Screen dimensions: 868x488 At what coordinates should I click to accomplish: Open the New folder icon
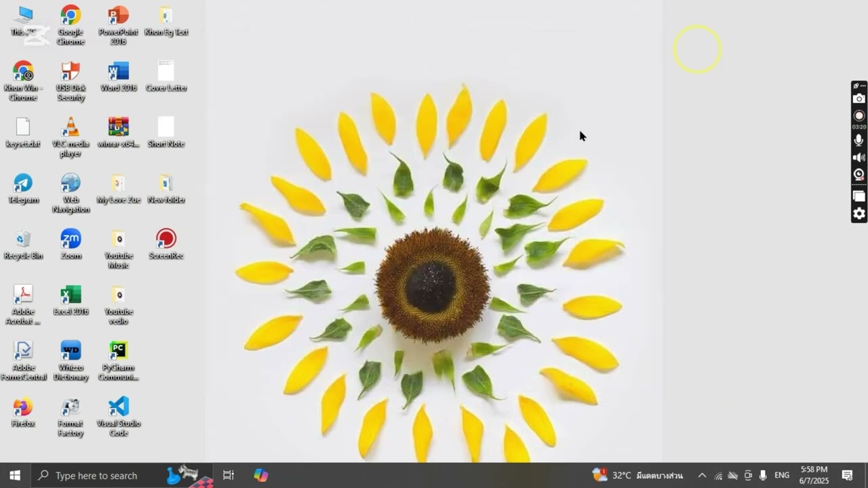[x=166, y=189]
